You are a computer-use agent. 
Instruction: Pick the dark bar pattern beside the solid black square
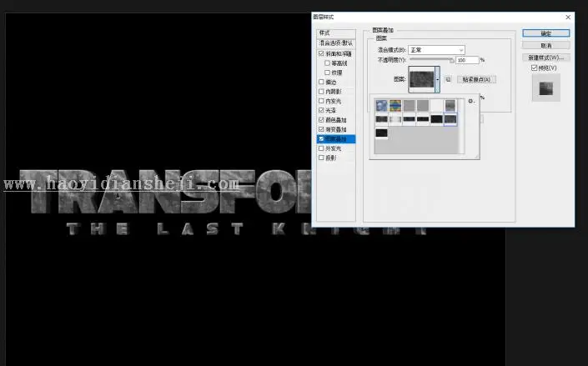coord(423,119)
